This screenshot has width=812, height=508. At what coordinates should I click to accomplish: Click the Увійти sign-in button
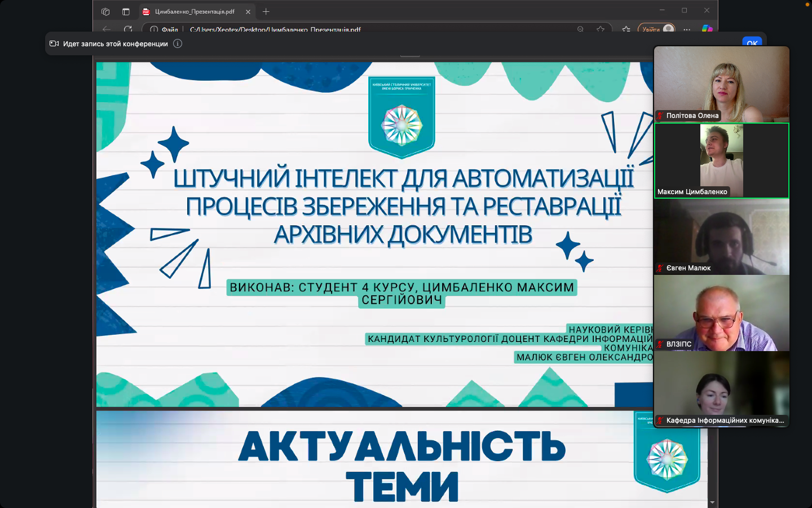[656, 29]
